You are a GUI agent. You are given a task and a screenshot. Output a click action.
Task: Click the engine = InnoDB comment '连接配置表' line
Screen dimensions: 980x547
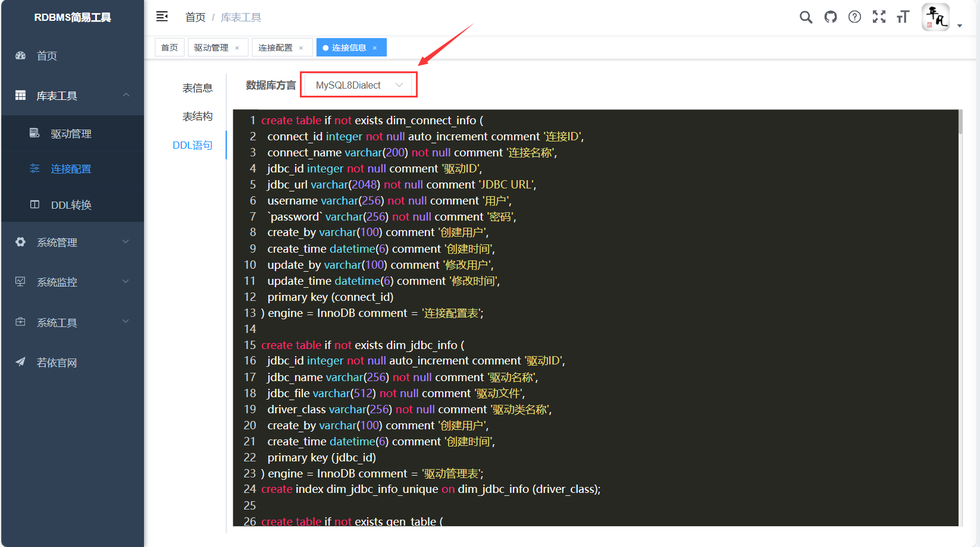click(x=372, y=313)
